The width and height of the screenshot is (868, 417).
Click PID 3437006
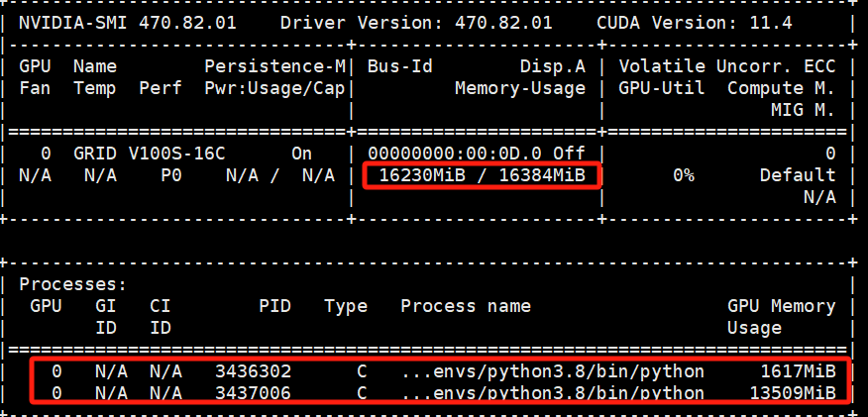tap(253, 393)
